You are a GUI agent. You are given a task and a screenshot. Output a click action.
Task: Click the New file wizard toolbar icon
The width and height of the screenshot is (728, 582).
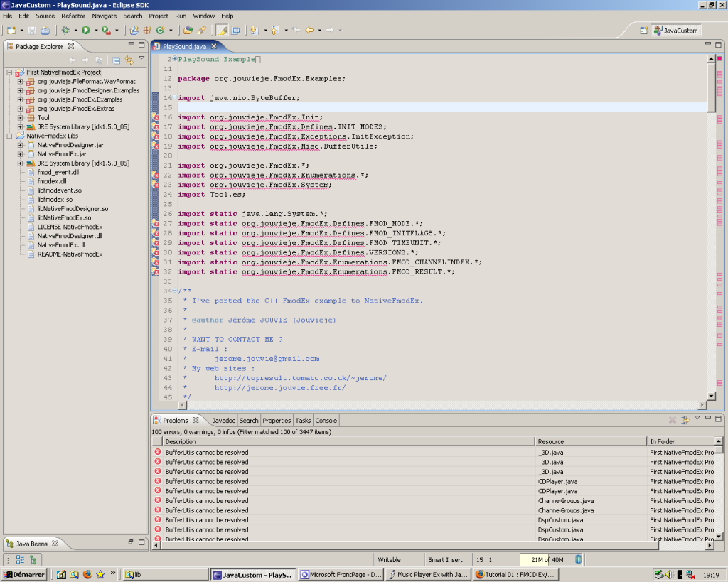pyautogui.click(x=11, y=31)
